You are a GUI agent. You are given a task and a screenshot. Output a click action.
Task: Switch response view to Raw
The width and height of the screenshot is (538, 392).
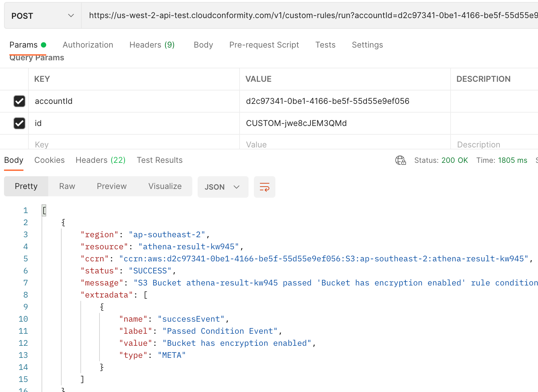67,186
